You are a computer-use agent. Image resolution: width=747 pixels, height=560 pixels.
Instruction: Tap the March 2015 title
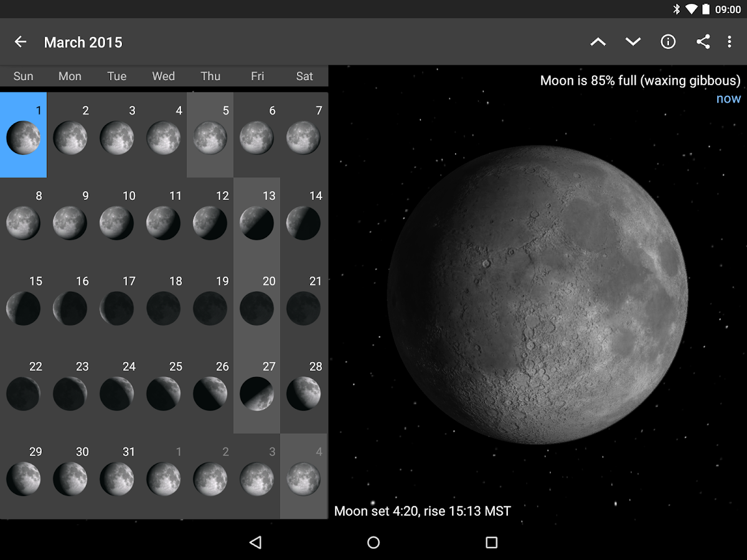(x=83, y=42)
